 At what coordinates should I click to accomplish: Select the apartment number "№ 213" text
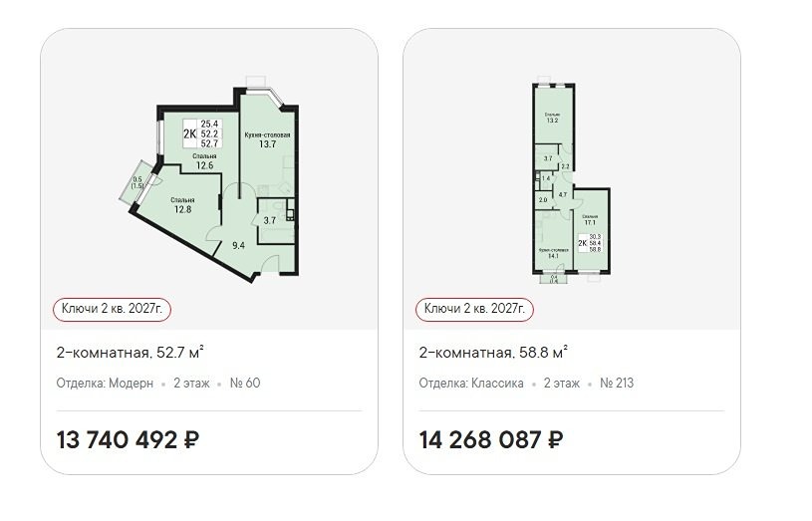(618, 383)
